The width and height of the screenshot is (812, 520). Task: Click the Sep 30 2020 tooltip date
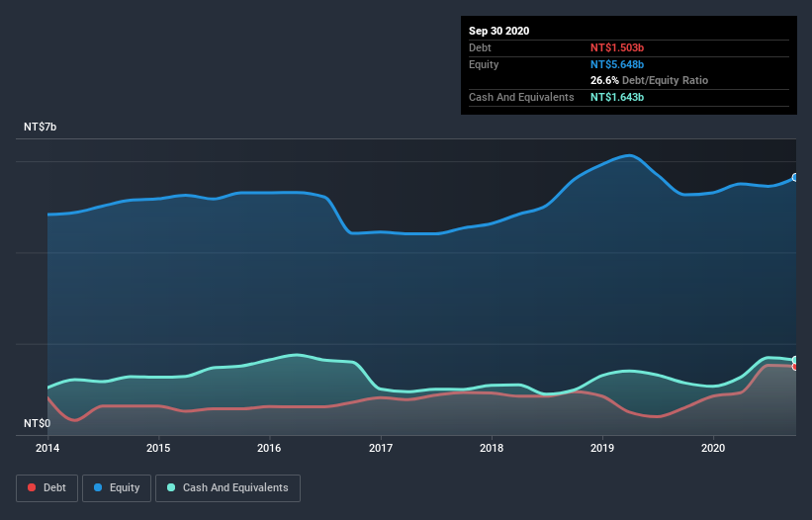[498, 31]
